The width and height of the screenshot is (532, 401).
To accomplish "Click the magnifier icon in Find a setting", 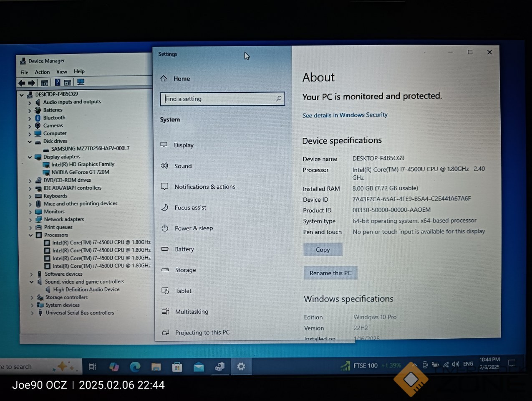I will [x=279, y=99].
